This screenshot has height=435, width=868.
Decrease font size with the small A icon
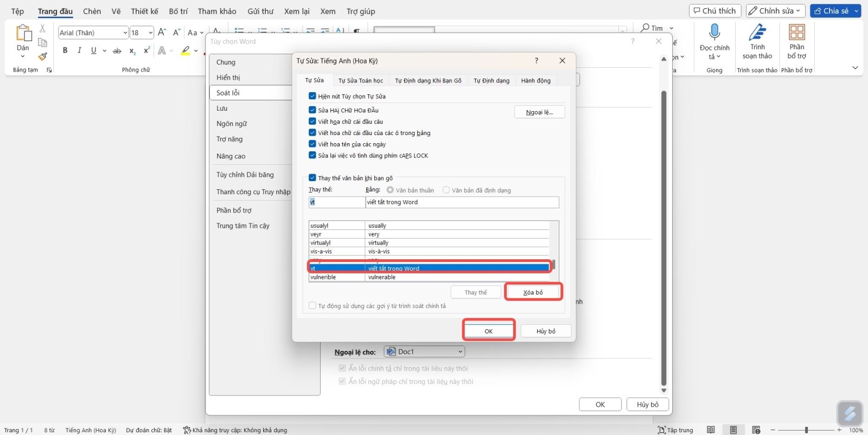point(176,33)
